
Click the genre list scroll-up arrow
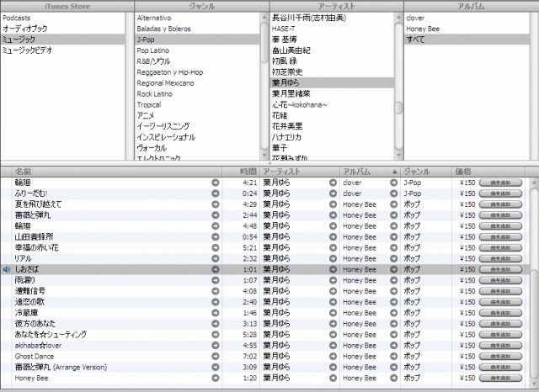(264, 17)
